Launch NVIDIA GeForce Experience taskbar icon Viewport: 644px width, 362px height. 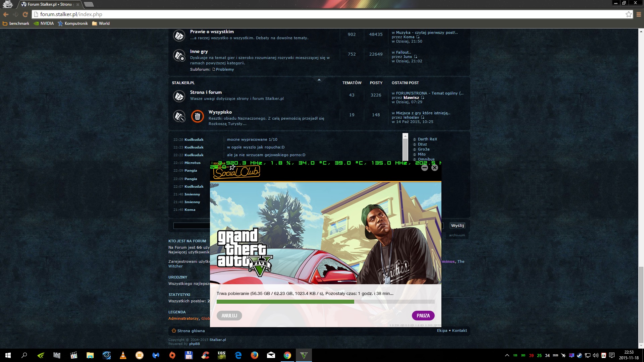tap(41, 355)
